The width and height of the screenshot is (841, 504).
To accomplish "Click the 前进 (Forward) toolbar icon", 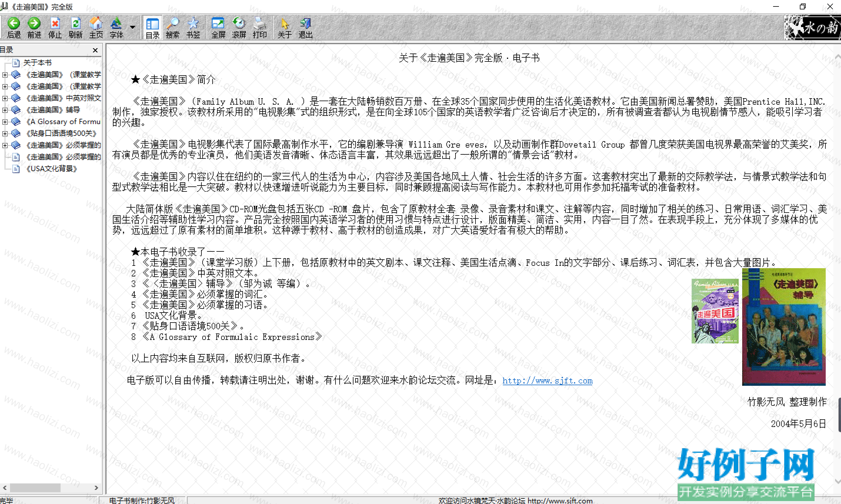I will (x=34, y=28).
